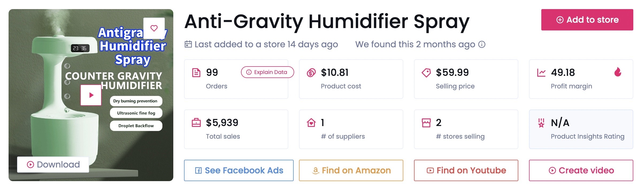Click the selling price tag icon
Screen dimensions: 644x187
426,73
